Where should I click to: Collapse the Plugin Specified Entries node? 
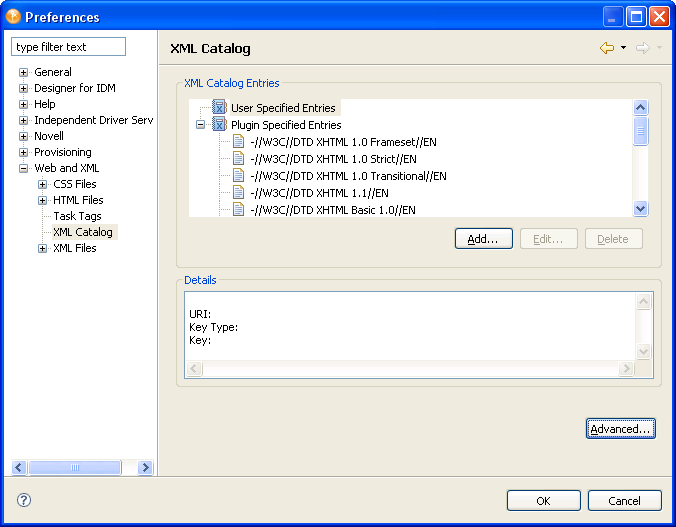(x=200, y=125)
